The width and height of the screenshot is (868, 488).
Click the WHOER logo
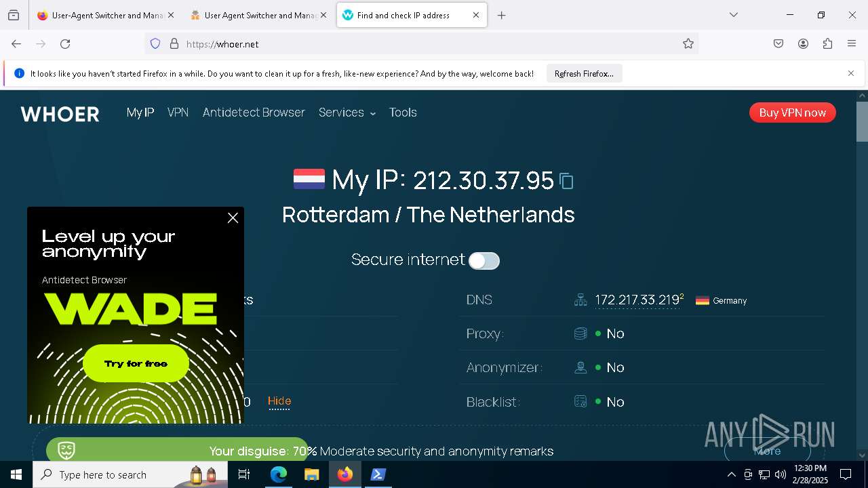click(60, 114)
